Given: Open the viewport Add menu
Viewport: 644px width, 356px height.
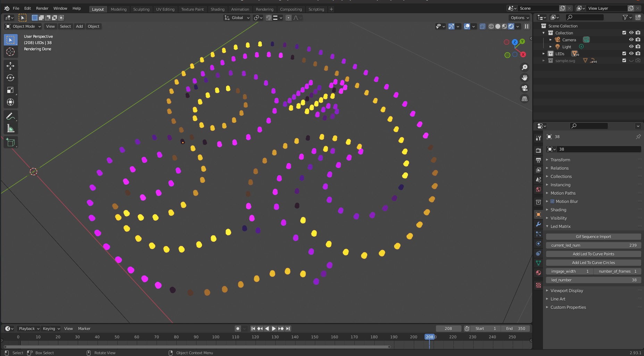Looking at the screenshot, I should coord(80,26).
